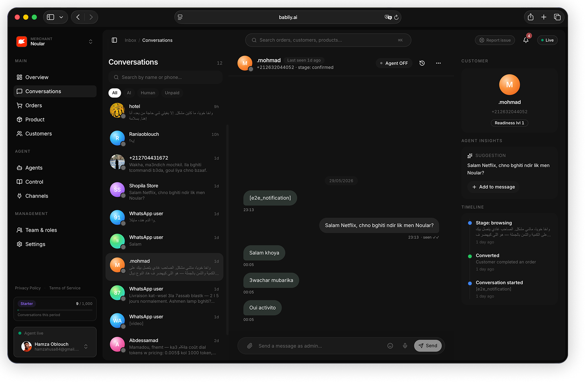Click the Noular merchant logo icon

point(22,42)
